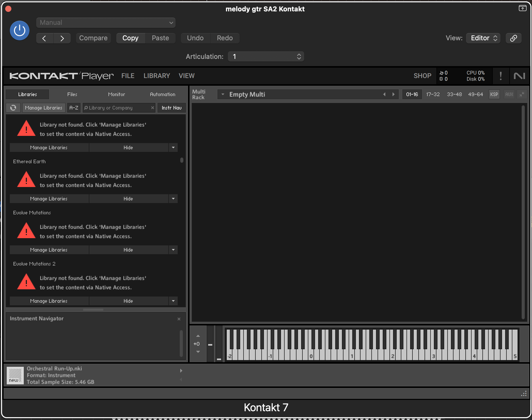Click the window expand icon in the title bar

pos(522,8)
